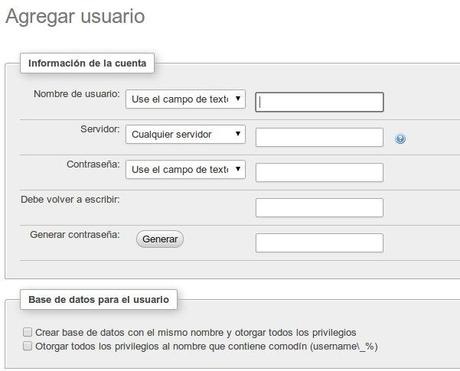Click the 'Contraseña:' field label
The image size is (460, 371).
[x=93, y=164]
